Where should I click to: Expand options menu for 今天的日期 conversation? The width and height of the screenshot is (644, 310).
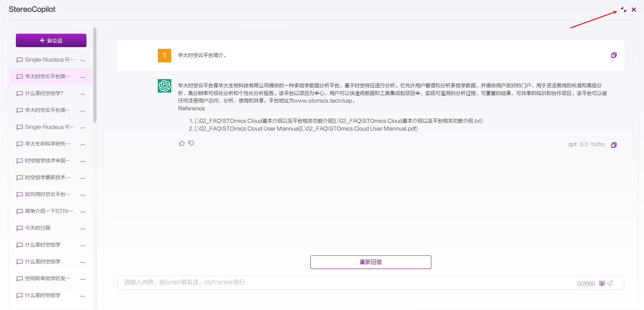(x=83, y=229)
